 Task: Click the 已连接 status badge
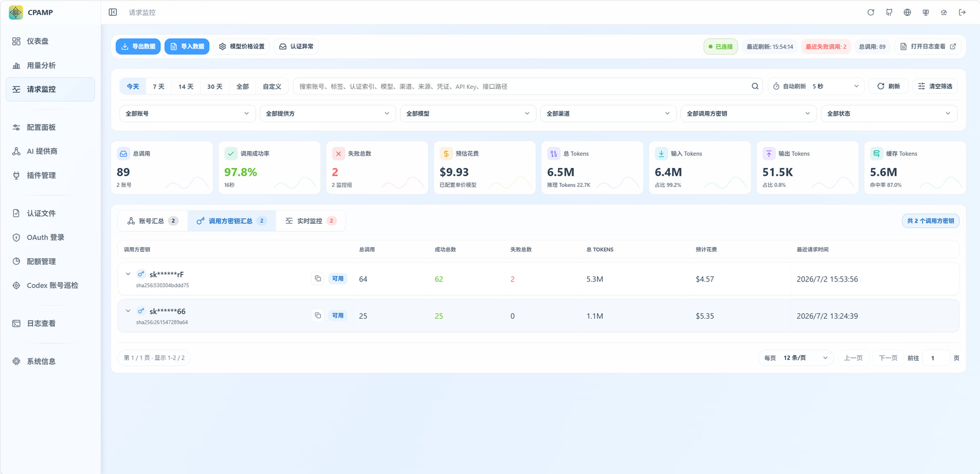point(721,46)
